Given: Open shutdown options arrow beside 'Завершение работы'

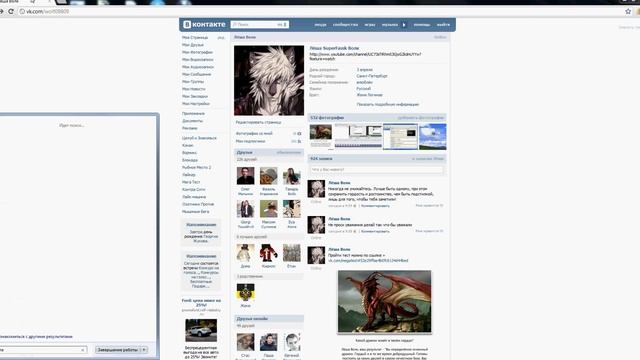Looking at the screenshot, I should pyautogui.click(x=144, y=350).
